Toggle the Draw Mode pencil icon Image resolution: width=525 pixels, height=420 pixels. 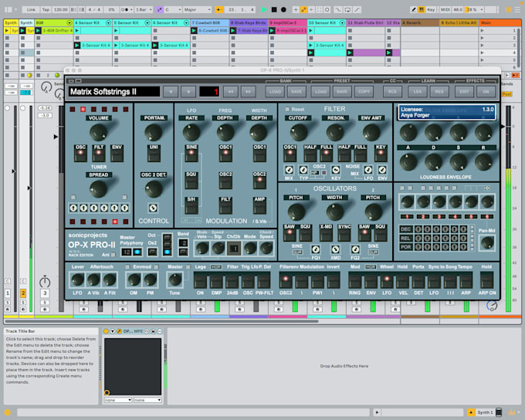[414, 10]
